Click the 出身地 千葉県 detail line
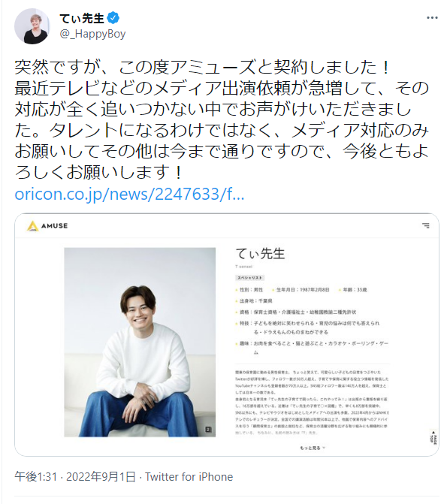The image size is (444, 504). [x=254, y=301]
